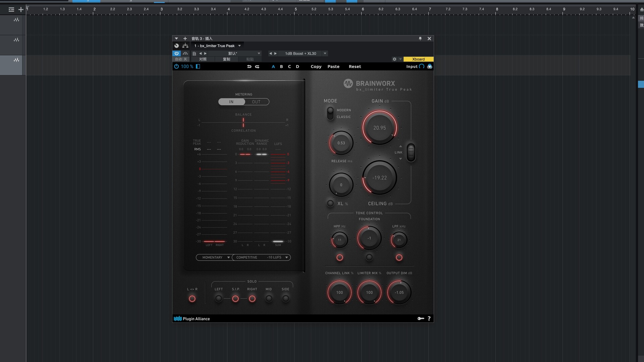This screenshot has width=644, height=362.
Task: Add an insert with the plus icon
Action: coord(185,39)
